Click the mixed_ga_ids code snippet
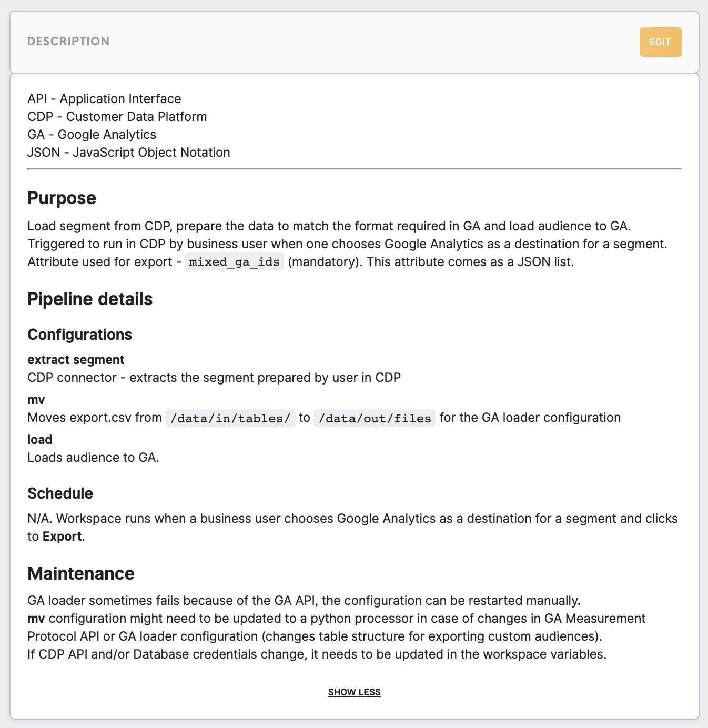This screenshot has width=708, height=728. [235, 262]
